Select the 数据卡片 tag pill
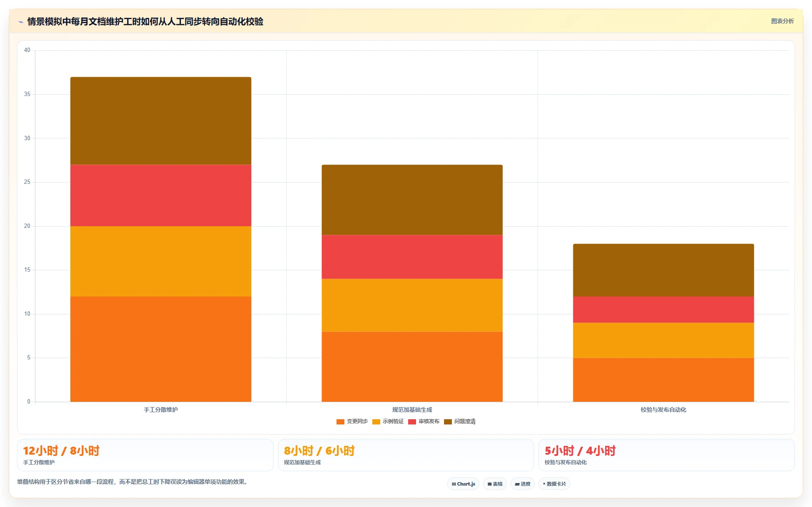The image size is (812, 507). pos(554,484)
